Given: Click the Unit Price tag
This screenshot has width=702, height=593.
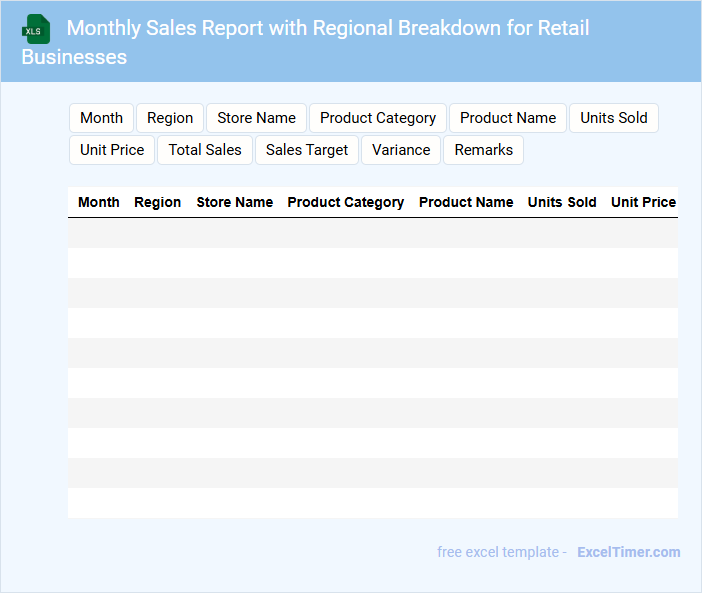Looking at the screenshot, I should tap(112, 150).
